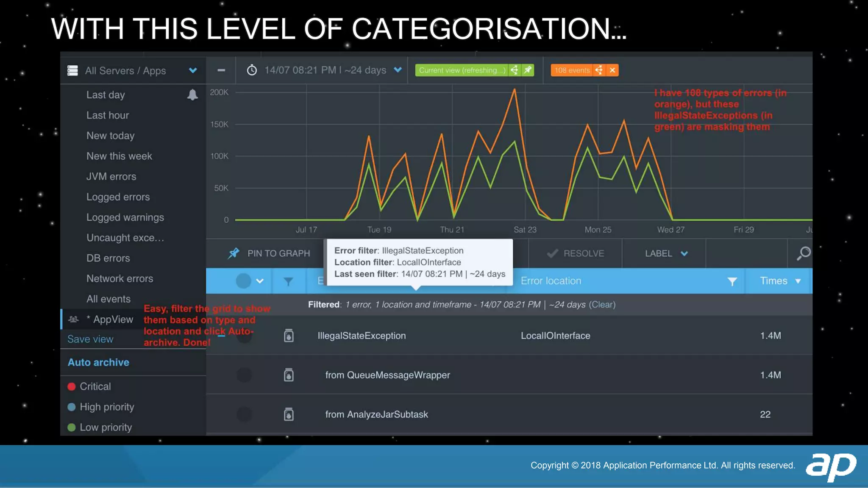
Task: Open the timeframe 14/07 08:21 PM dropdown
Action: (x=398, y=70)
